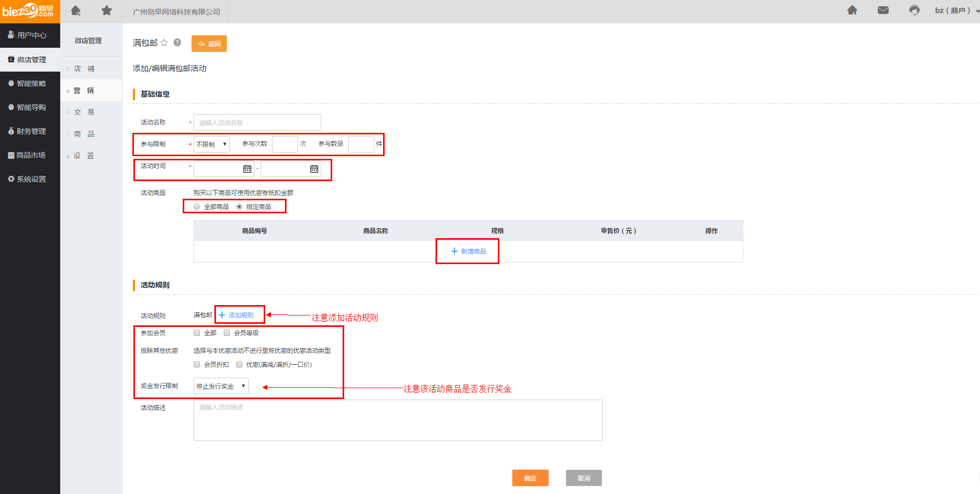Click the 添加规则 link

pyautogui.click(x=237, y=315)
